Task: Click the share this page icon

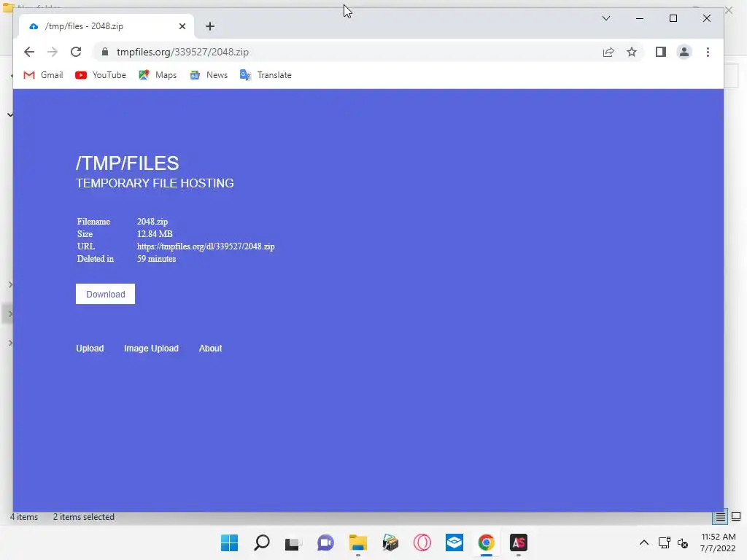Action: (x=608, y=52)
